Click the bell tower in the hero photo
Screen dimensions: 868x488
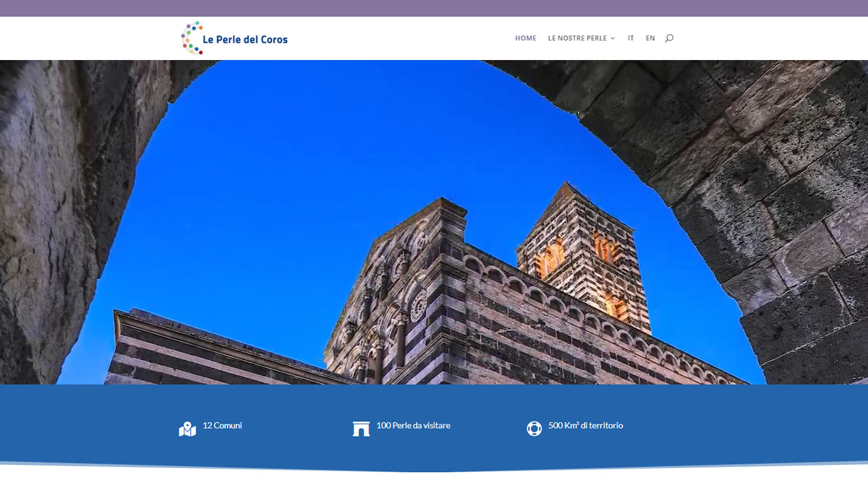pos(583,253)
